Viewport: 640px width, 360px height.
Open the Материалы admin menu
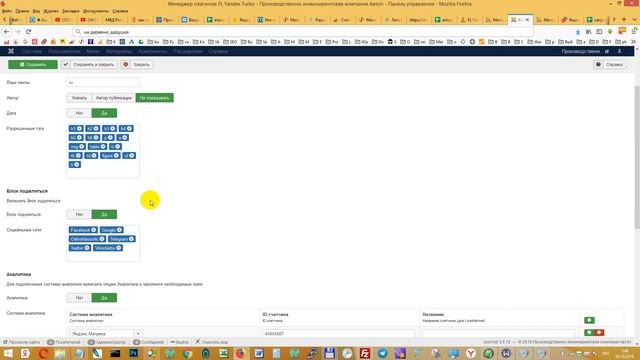(x=119, y=51)
